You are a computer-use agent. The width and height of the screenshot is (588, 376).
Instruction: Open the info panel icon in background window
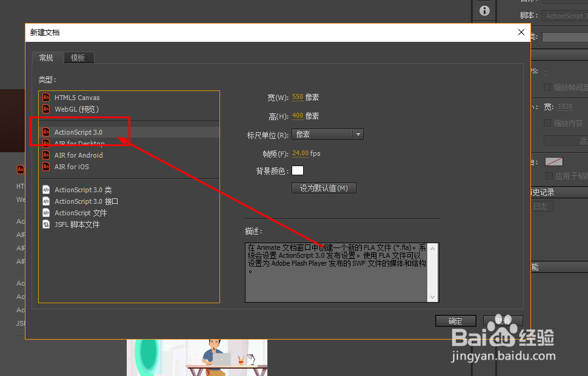coord(484,10)
